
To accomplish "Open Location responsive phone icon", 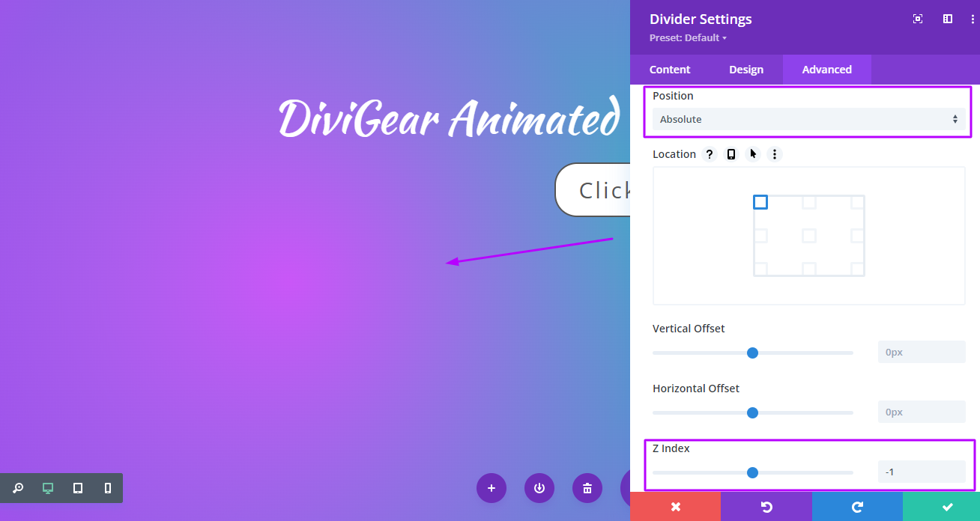I will point(731,154).
